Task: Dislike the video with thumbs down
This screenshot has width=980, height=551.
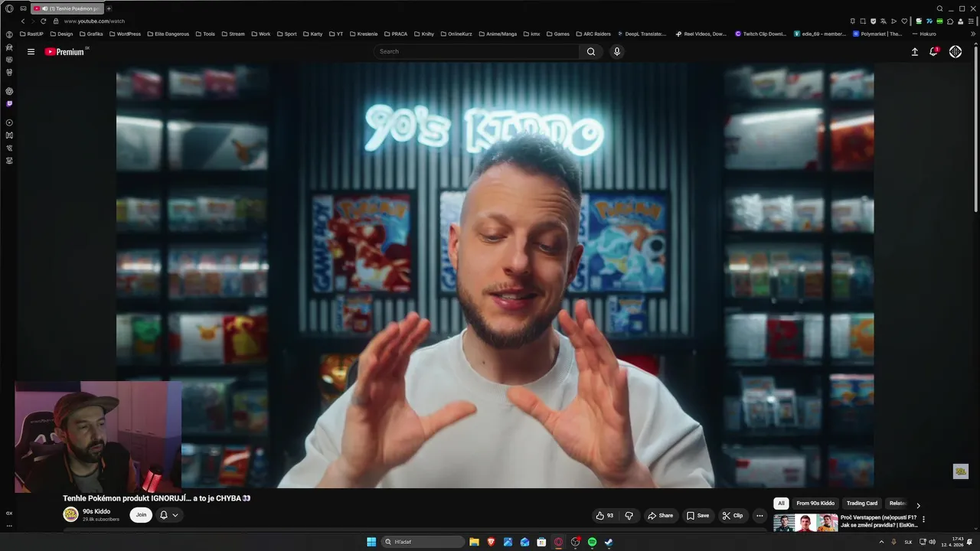Action: tap(629, 516)
